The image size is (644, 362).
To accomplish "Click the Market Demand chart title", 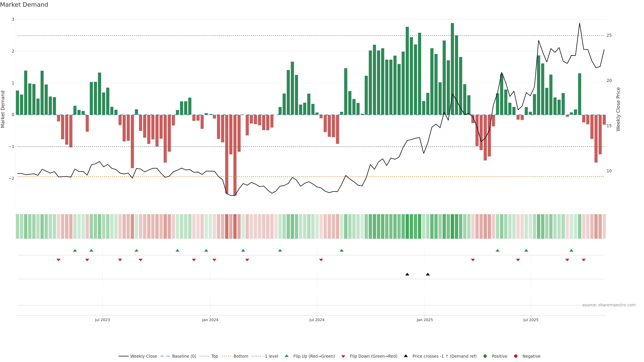I will click(24, 5).
